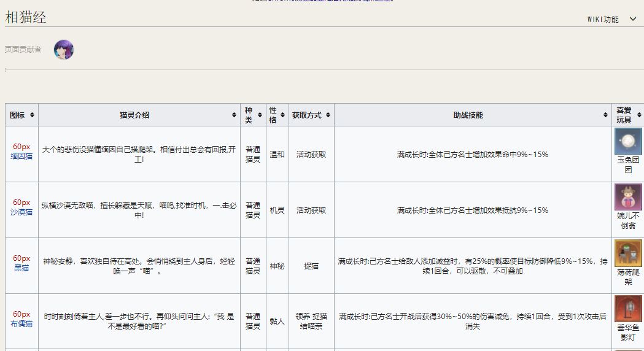
Task: Click the 获取方式 column header text
Action: 307,115
